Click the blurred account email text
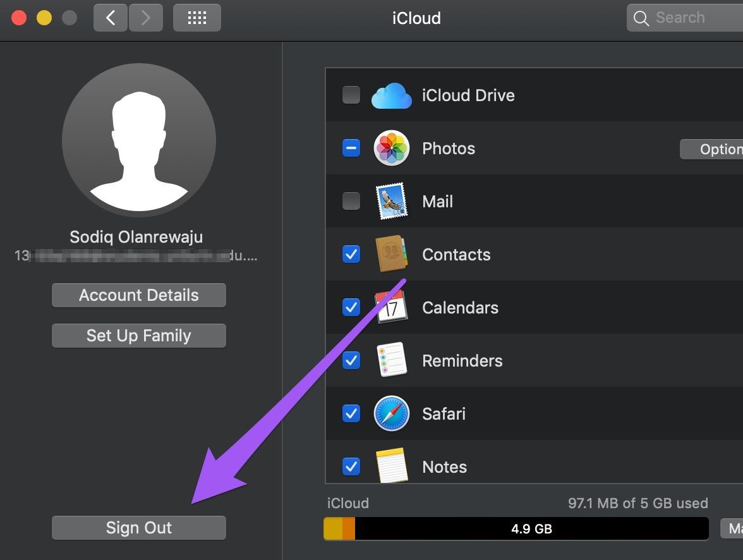The image size is (743, 560). (136, 256)
